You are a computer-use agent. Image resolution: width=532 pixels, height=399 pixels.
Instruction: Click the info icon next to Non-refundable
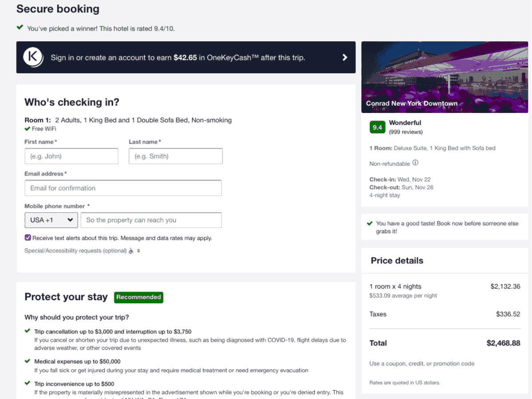(x=415, y=163)
